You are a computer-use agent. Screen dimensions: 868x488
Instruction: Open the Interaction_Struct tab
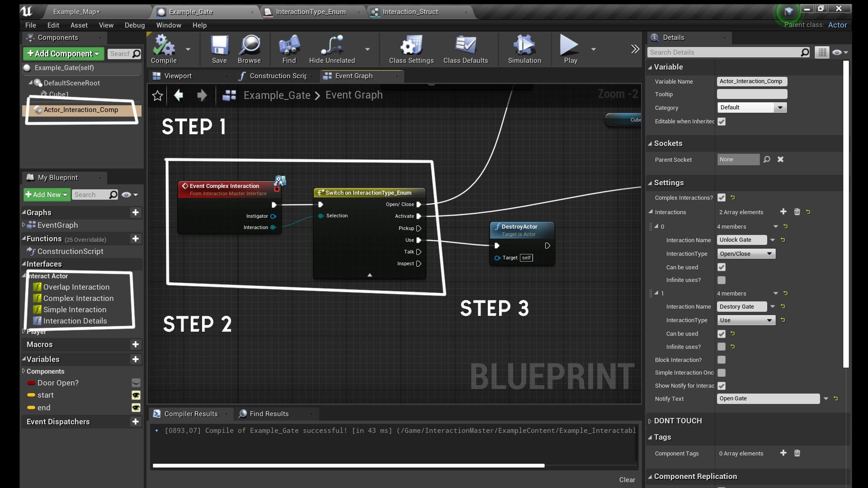tap(410, 12)
